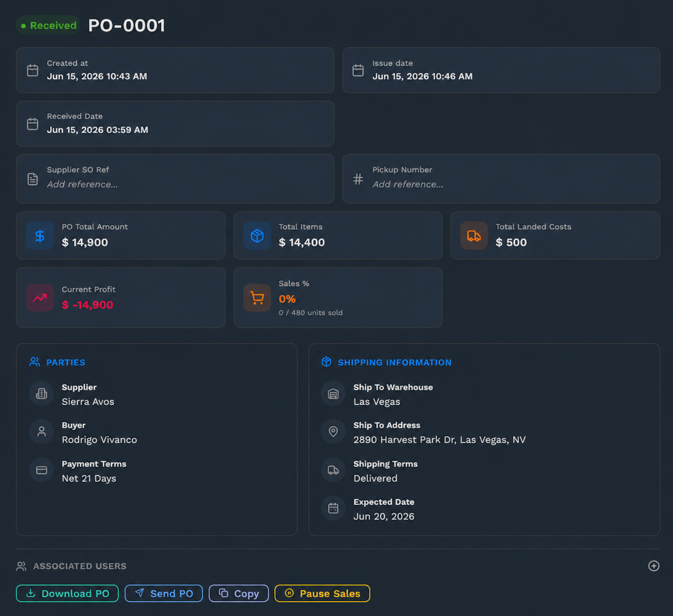The width and height of the screenshot is (673, 616).
Task: Click the Received status badge
Action: click(48, 26)
